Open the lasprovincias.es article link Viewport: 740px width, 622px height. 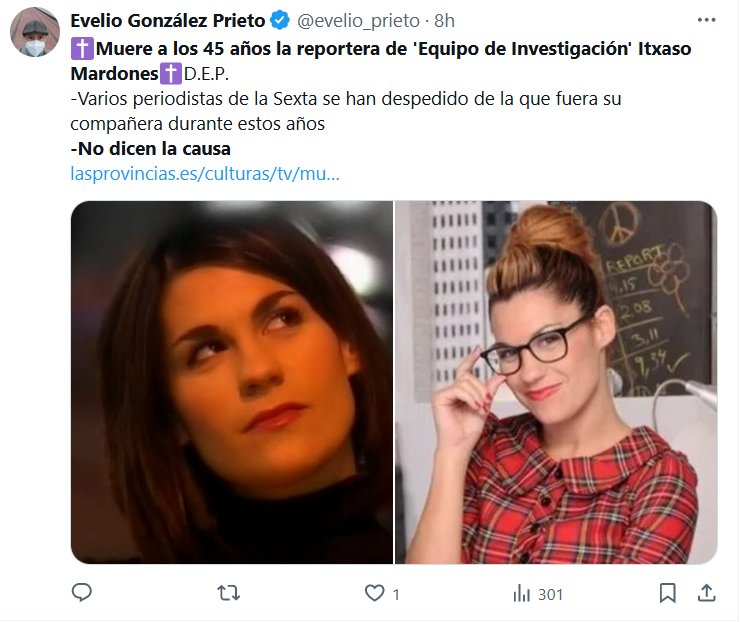(205, 173)
